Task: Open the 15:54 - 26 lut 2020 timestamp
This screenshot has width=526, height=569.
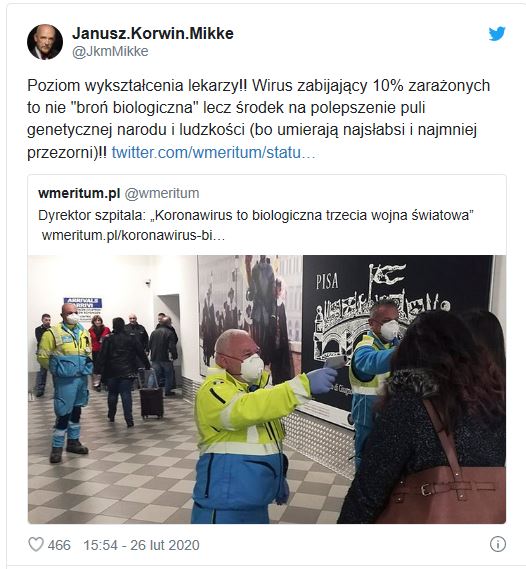Action: 141,545
